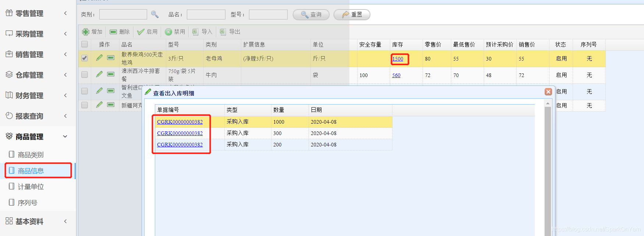The image size is (644, 236).
Task: Delete the 智利进口 row with minus icon
Action: tap(111, 91)
